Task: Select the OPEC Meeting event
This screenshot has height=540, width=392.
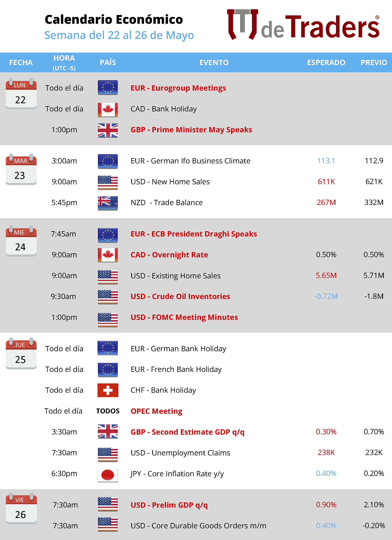Action: click(x=156, y=411)
